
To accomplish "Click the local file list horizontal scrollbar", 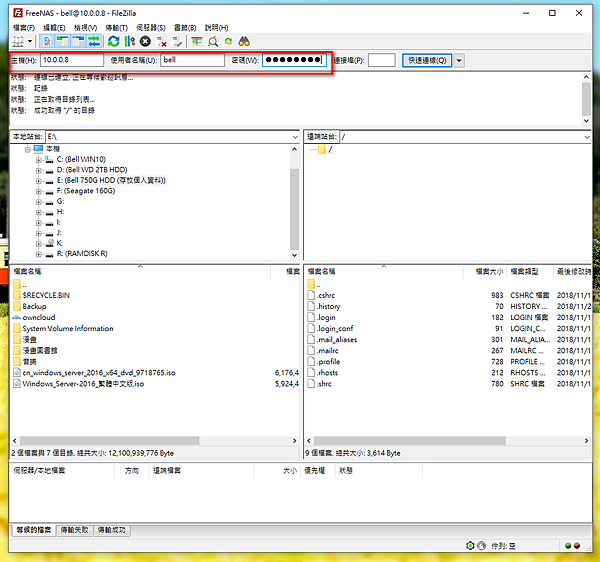I will click(109, 441).
